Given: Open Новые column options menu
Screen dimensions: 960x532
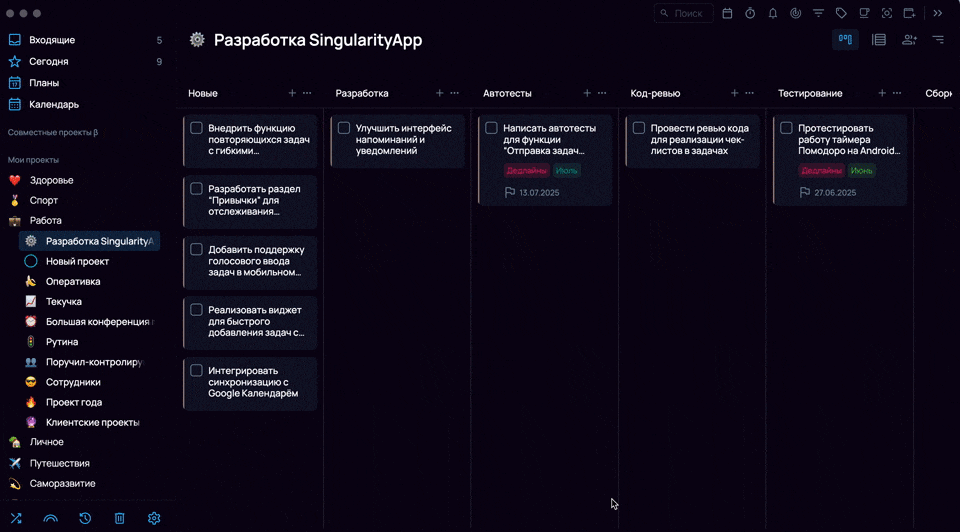Looking at the screenshot, I should pos(307,93).
